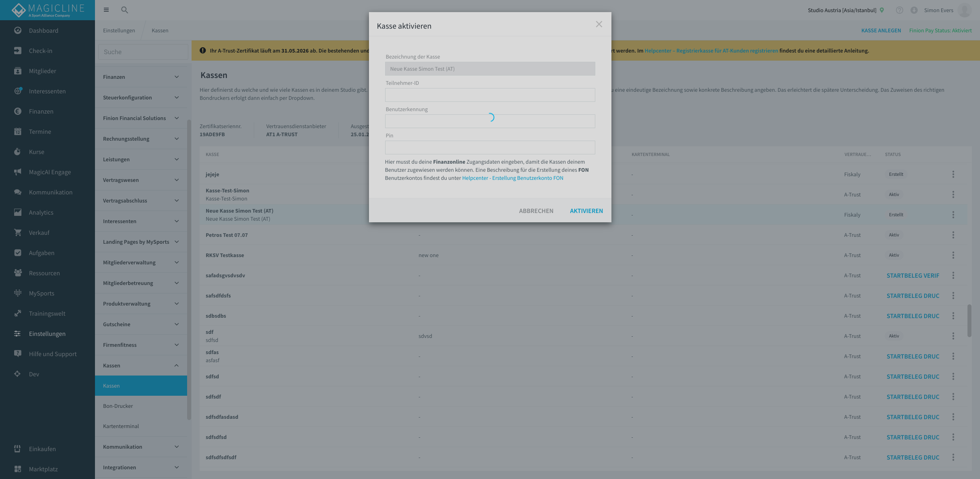The height and width of the screenshot is (479, 980).
Task: Click the ABBRECHEN button
Action: [536, 211]
